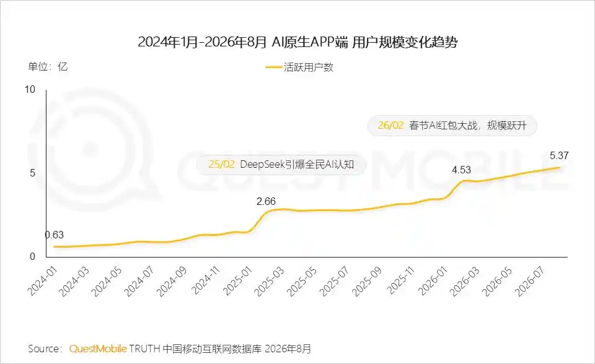Click y-axis value '5'

pyautogui.click(x=32, y=173)
